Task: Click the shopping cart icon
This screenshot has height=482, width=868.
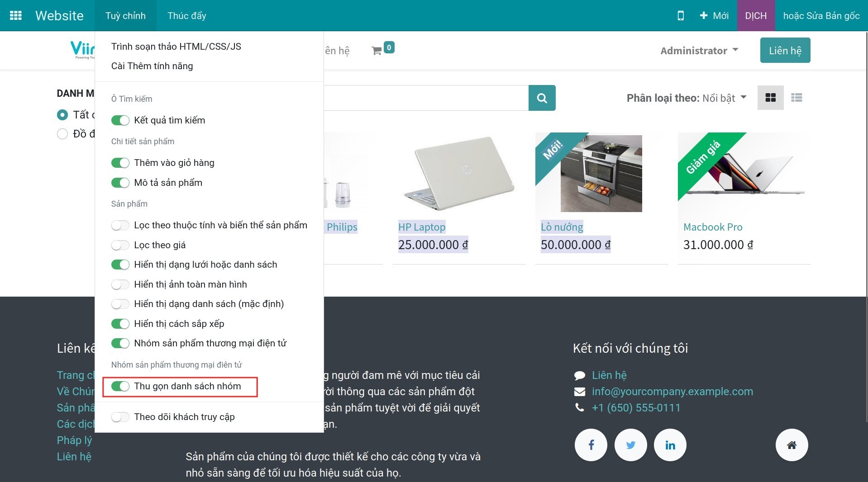Action: (x=377, y=51)
